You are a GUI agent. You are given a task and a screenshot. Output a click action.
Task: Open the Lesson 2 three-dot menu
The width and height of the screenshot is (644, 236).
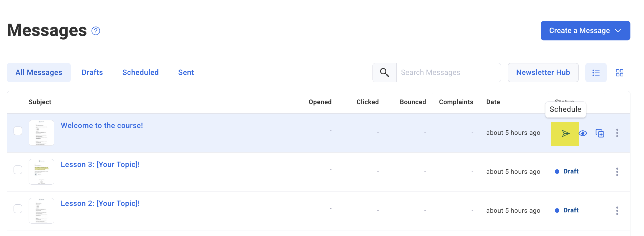(x=617, y=211)
